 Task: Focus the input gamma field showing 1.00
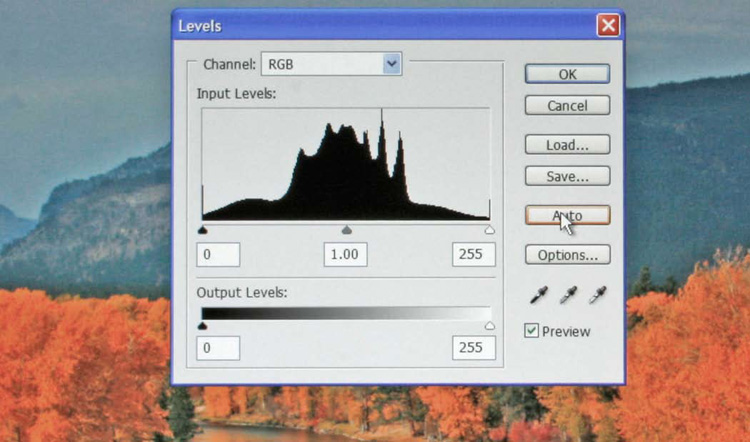(345, 254)
